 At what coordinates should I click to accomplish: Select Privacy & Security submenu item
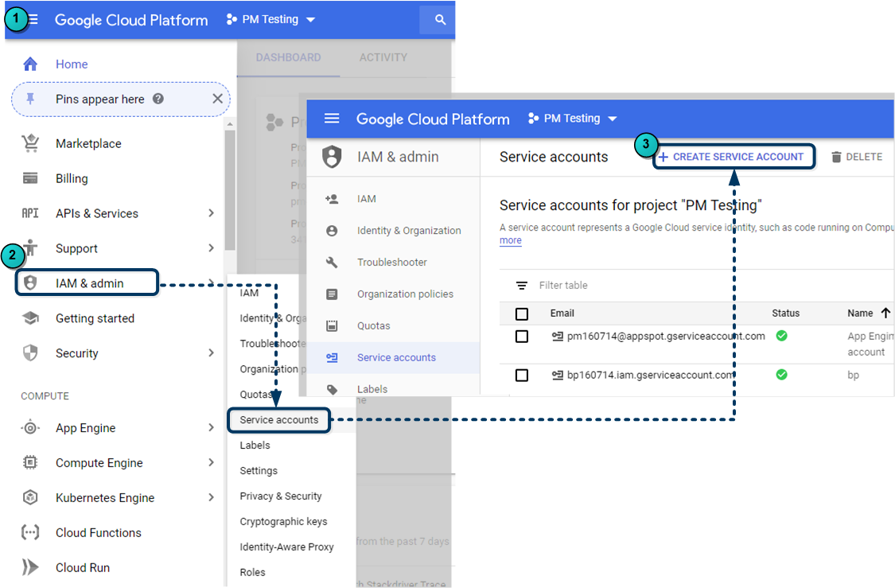[x=281, y=496]
